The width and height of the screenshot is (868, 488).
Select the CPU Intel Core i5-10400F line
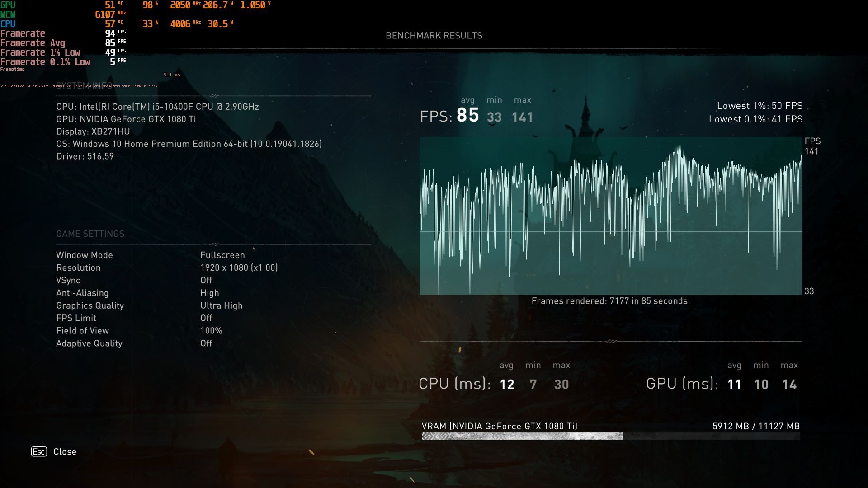pyautogui.click(x=157, y=107)
